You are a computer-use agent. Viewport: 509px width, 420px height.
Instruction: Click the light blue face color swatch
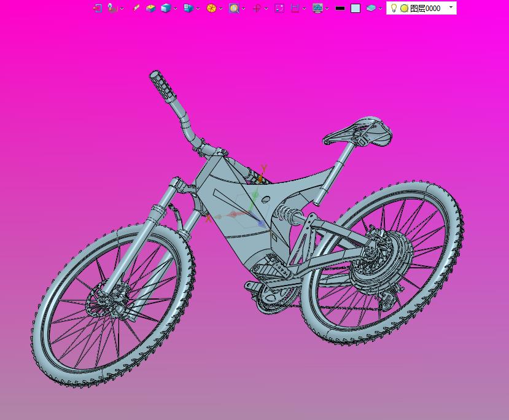356,8
